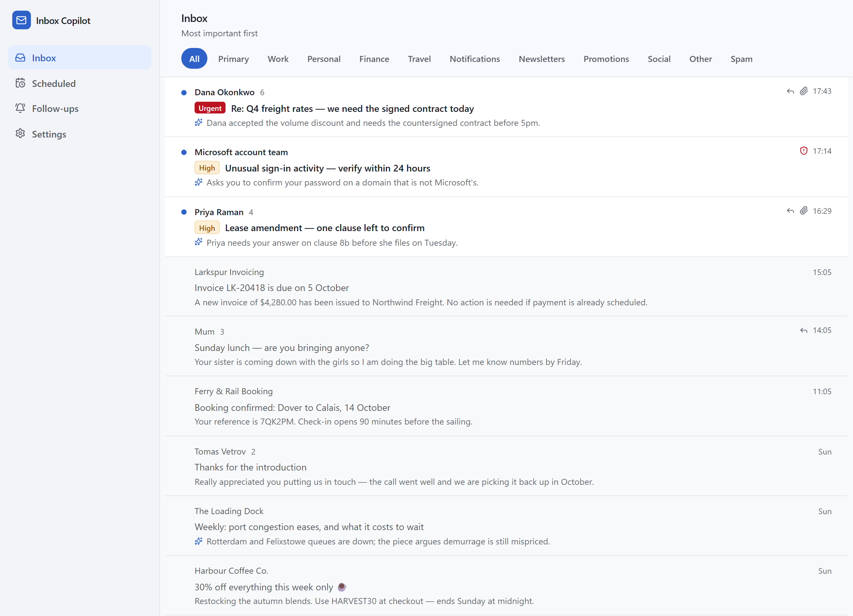Image resolution: width=853 pixels, height=616 pixels.
Task: Open Inbox in the sidebar
Action: coord(80,58)
